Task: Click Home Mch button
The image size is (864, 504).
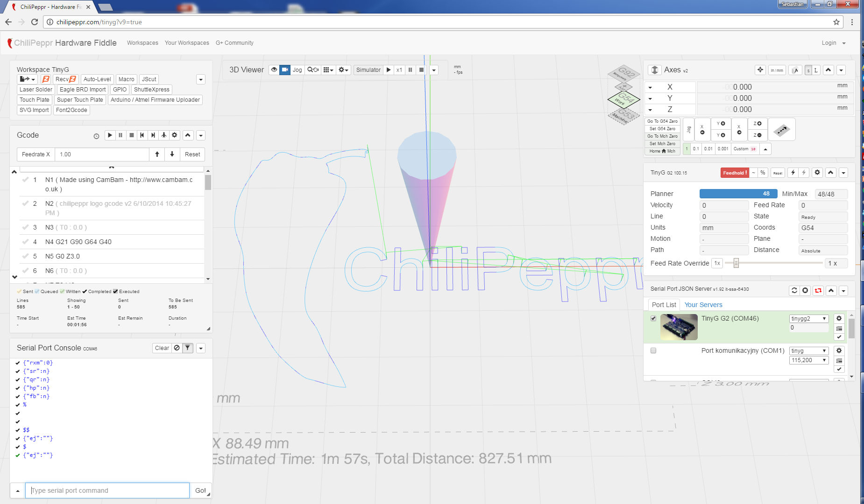Action: coord(662,151)
